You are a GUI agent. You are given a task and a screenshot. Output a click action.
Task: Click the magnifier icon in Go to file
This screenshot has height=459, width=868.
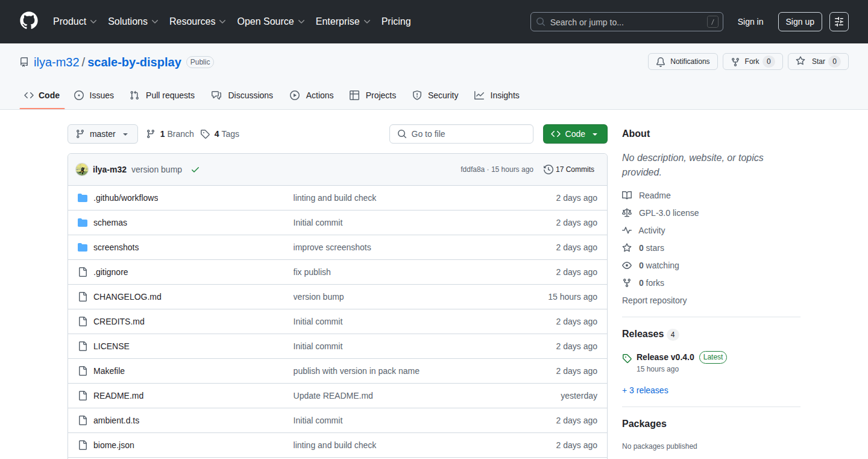(402, 134)
